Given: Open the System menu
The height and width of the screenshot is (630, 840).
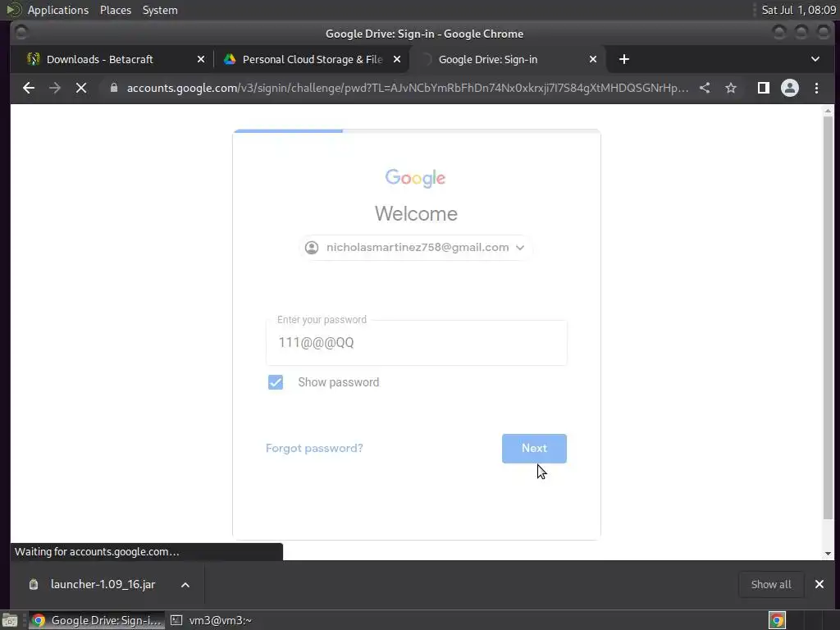Looking at the screenshot, I should pos(160,10).
